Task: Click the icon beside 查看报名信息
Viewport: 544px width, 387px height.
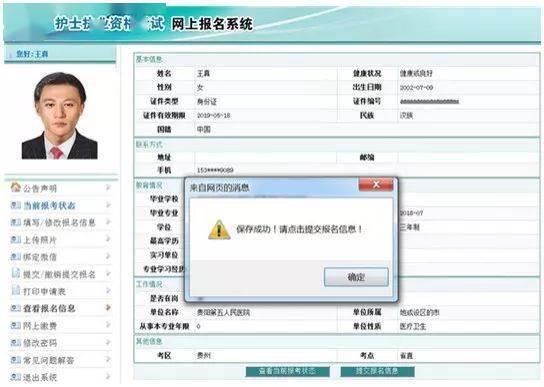Action: click(x=16, y=308)
